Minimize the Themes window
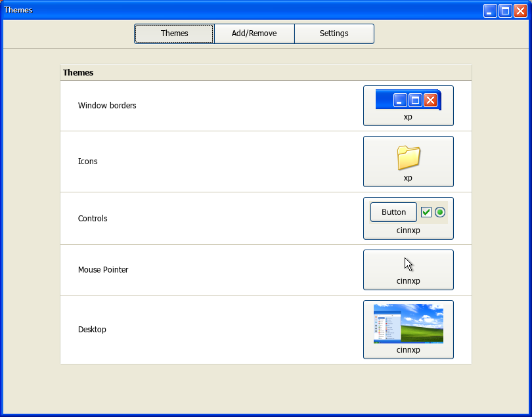Viewport: 532px width, 417px height. (490, 11)
